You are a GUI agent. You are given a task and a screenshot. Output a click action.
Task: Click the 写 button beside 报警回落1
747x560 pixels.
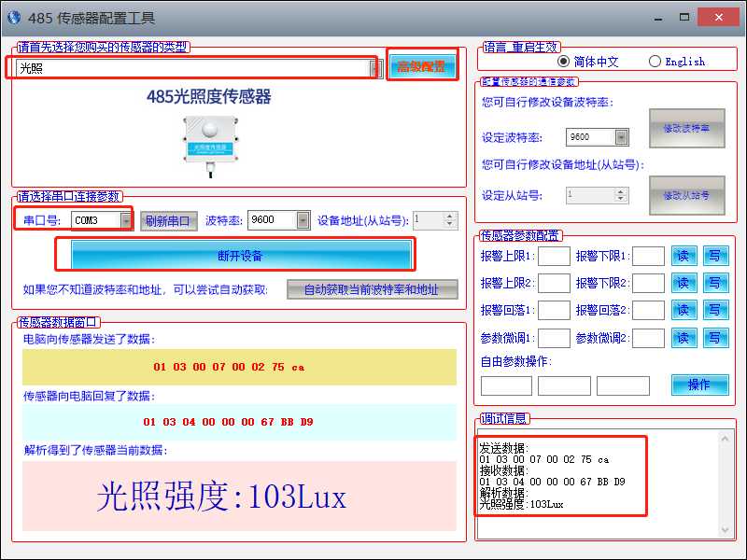point(716,311)
